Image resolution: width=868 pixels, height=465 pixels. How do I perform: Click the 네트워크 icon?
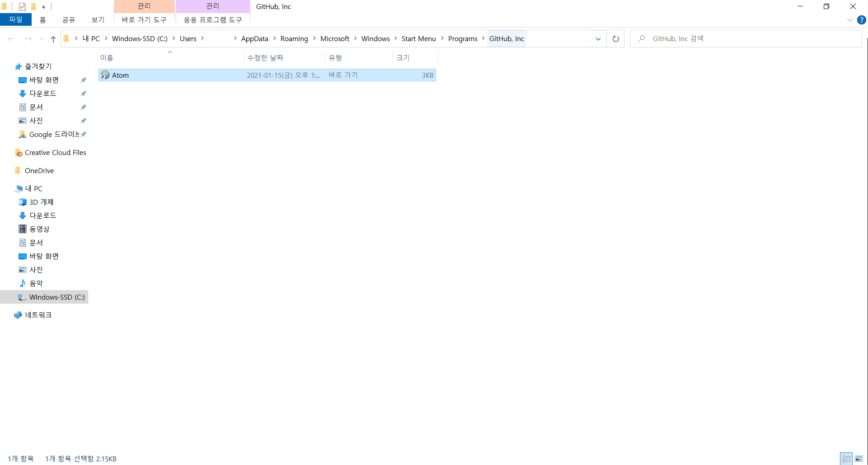coord(18,315)
